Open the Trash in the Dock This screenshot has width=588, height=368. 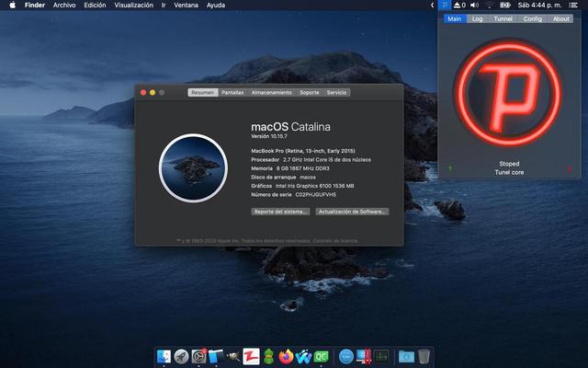tap(424, 356)
